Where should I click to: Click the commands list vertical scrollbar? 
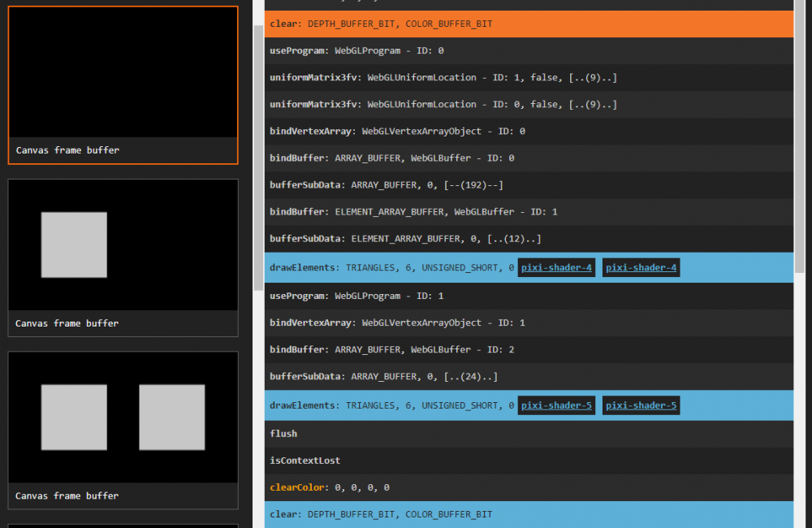coord(800,138)
